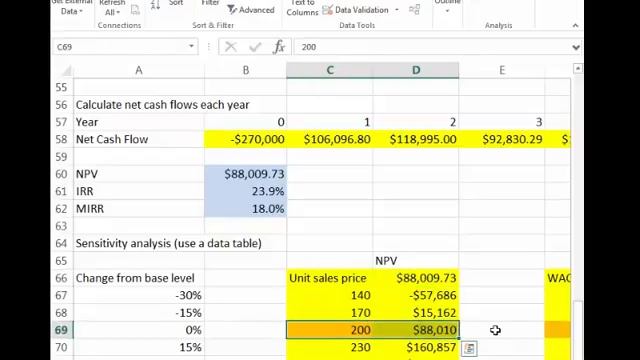This screenshot has width=640, height=360.
Task: Click the "IRR" label cell
Action: pos(139,191)
